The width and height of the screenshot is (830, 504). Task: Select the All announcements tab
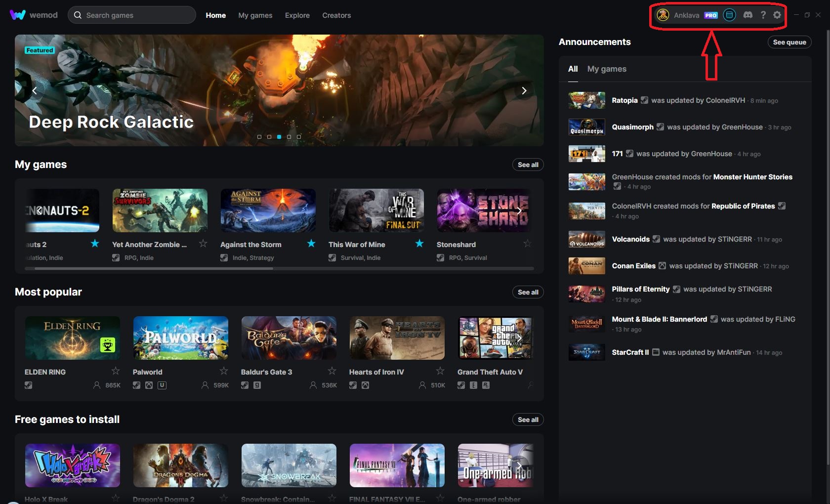click(x=573, y=69)
